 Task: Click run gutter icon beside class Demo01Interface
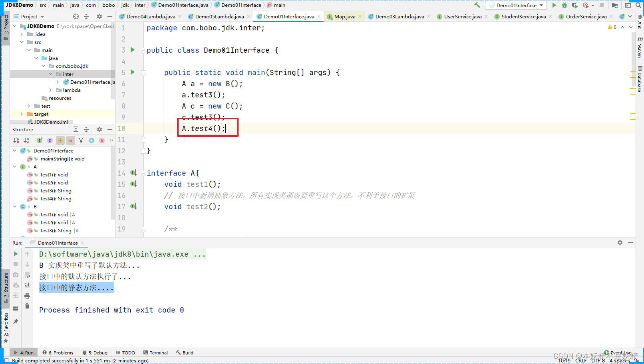[133, 50]
